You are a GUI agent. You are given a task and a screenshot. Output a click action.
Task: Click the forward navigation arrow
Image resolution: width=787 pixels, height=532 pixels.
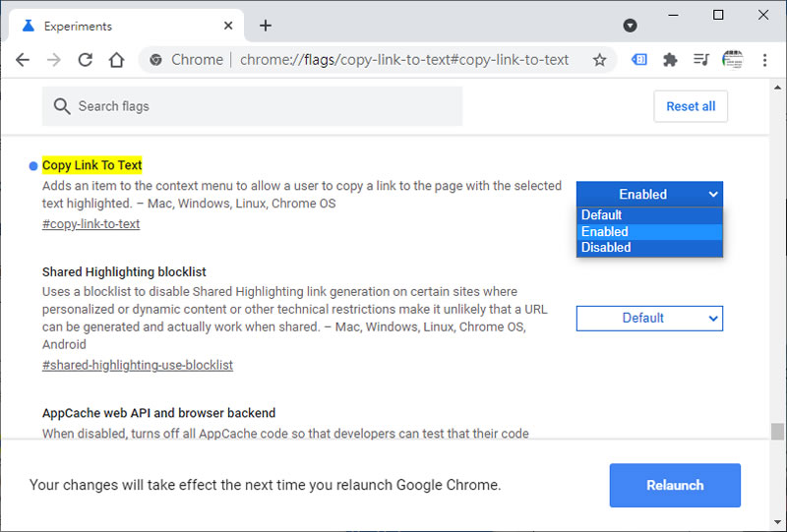tap(54, 60)
